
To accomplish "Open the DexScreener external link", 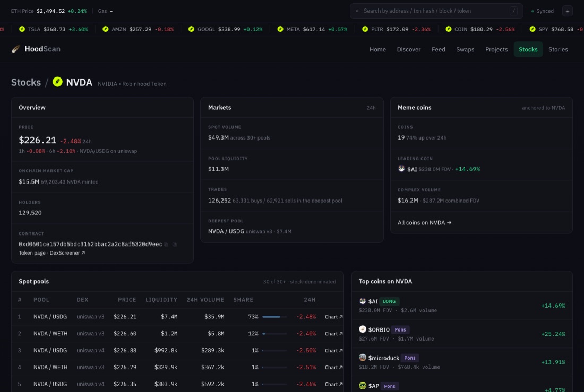I will pos(67,253).
